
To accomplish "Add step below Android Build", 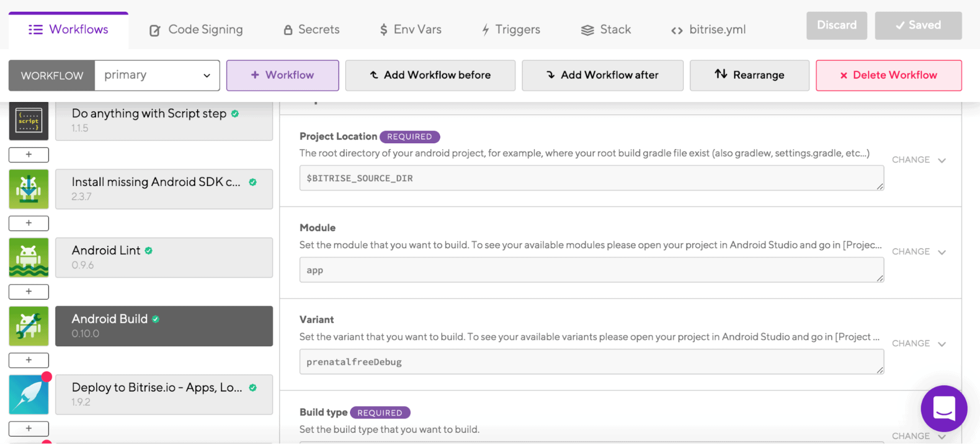I will click(x=29, y=360).
